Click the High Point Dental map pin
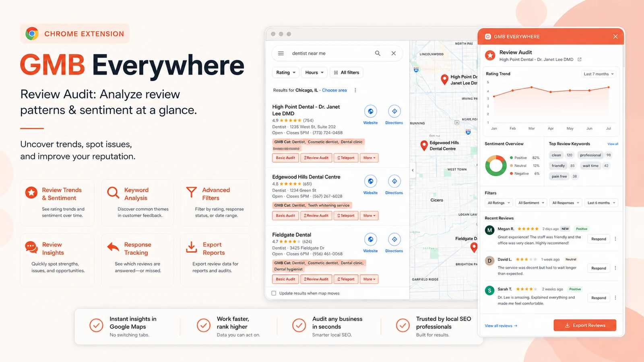The image size is (644, 362). click(444, 80)
